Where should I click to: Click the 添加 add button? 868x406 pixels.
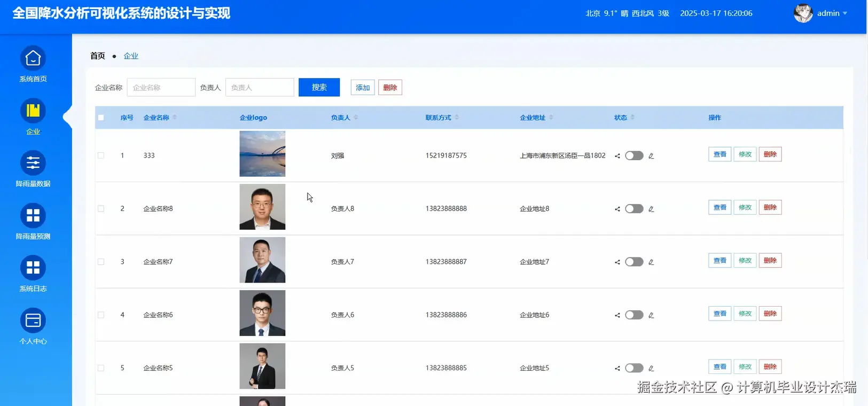[x=363, y=88]
